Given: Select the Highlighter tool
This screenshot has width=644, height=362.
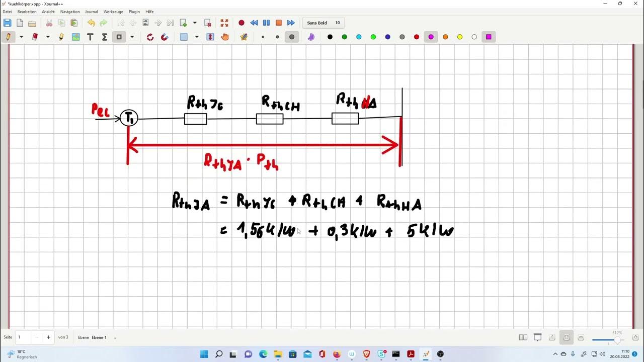Looking at the screenshot, I should pos(61,37).
